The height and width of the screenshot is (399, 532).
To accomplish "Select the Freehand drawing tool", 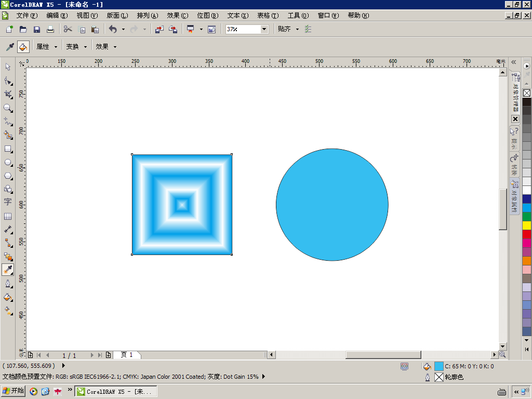I will [x=8, y=121].
